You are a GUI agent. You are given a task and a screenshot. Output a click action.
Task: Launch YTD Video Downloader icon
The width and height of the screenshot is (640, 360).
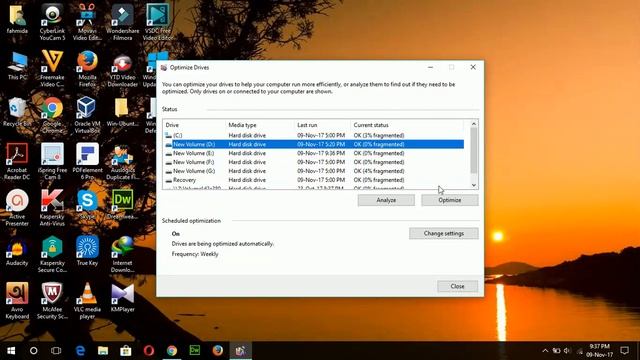tap(122, 69)
